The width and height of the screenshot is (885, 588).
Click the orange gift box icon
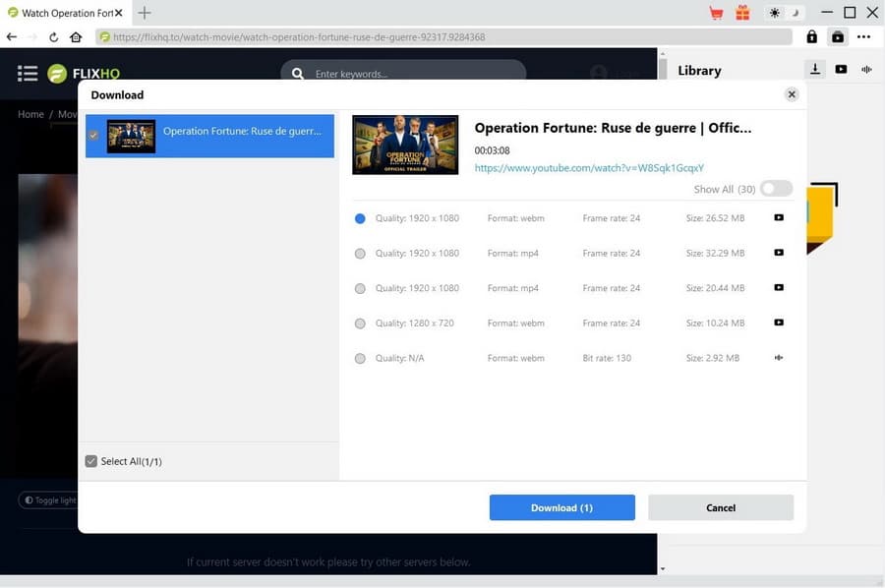(742, 13)
